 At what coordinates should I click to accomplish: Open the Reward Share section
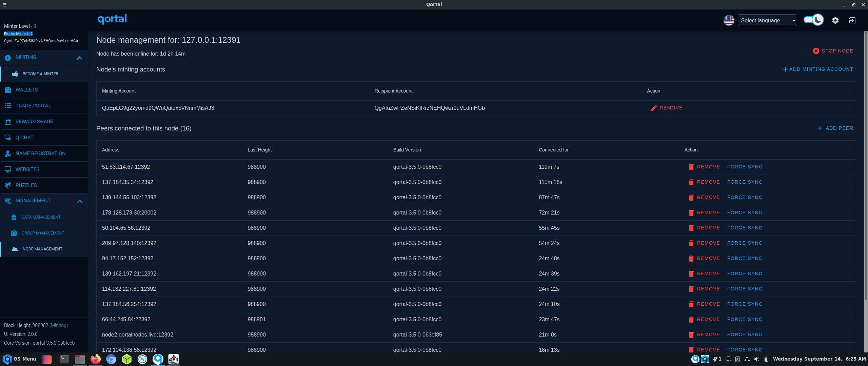(44, 122)
